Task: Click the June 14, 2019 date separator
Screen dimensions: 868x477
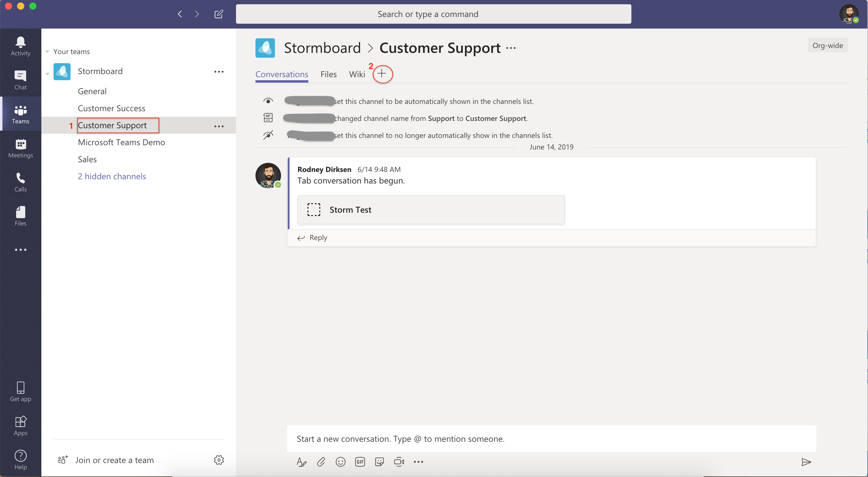Action: coord(551,147)
